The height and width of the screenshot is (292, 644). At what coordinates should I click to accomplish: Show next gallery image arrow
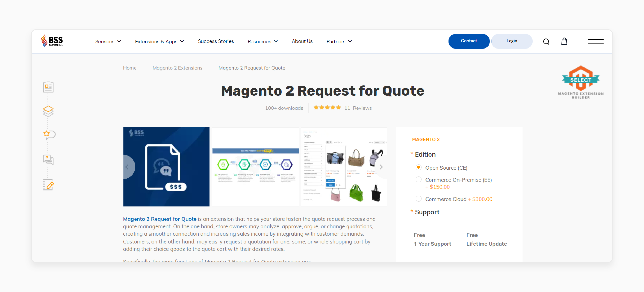point(381,167)
